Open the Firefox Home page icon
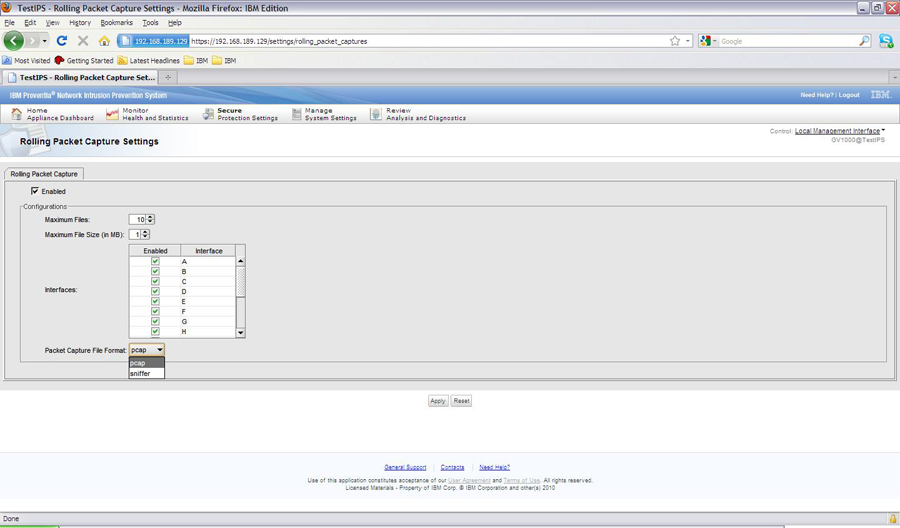This screenshot has width=900, height=528. pos(104,41)
